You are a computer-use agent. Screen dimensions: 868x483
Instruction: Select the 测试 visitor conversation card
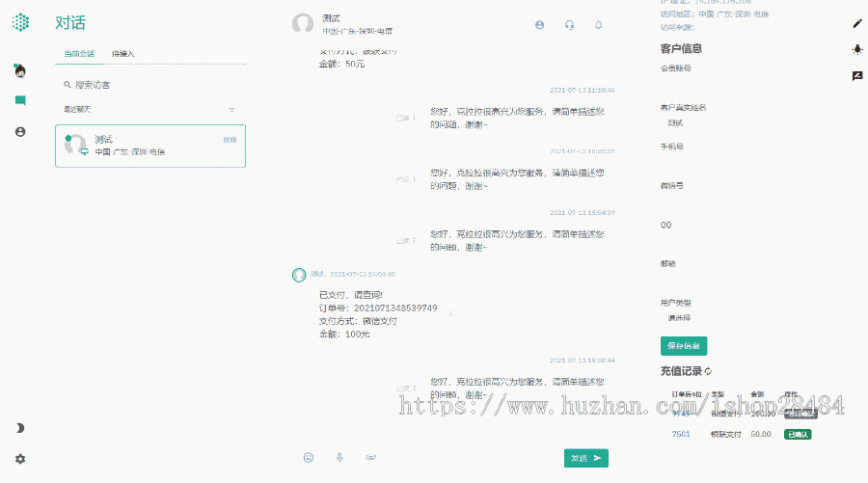coord(150,146)
